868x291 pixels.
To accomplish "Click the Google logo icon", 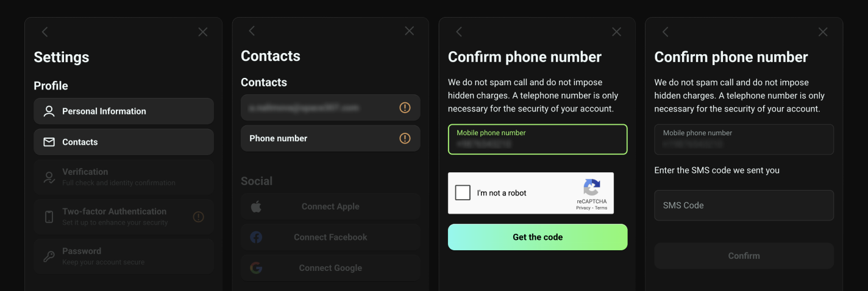I will coord(256,268).
